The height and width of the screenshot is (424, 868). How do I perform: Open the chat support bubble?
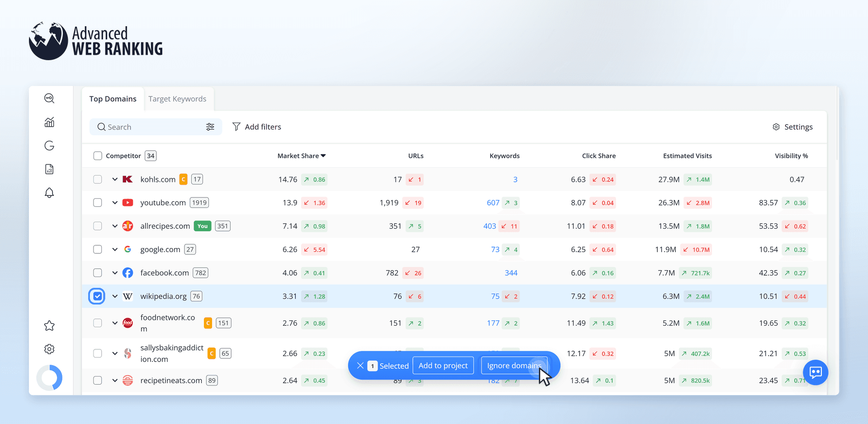pos(816,372)
